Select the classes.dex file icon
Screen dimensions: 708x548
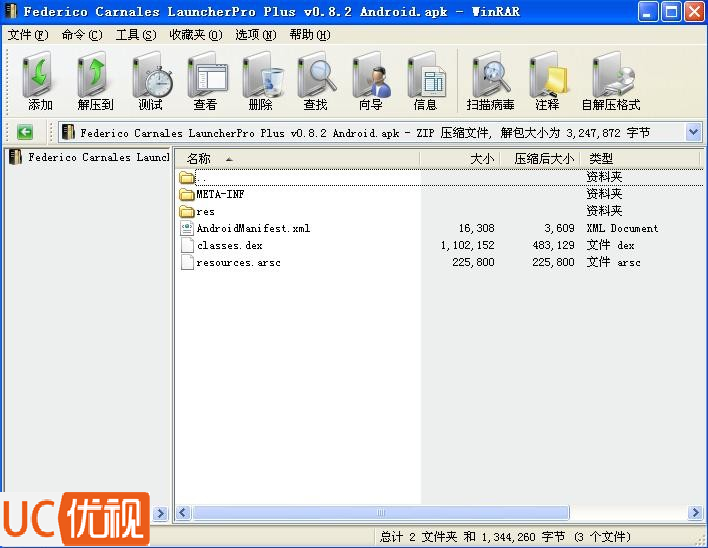coord(186,245)
